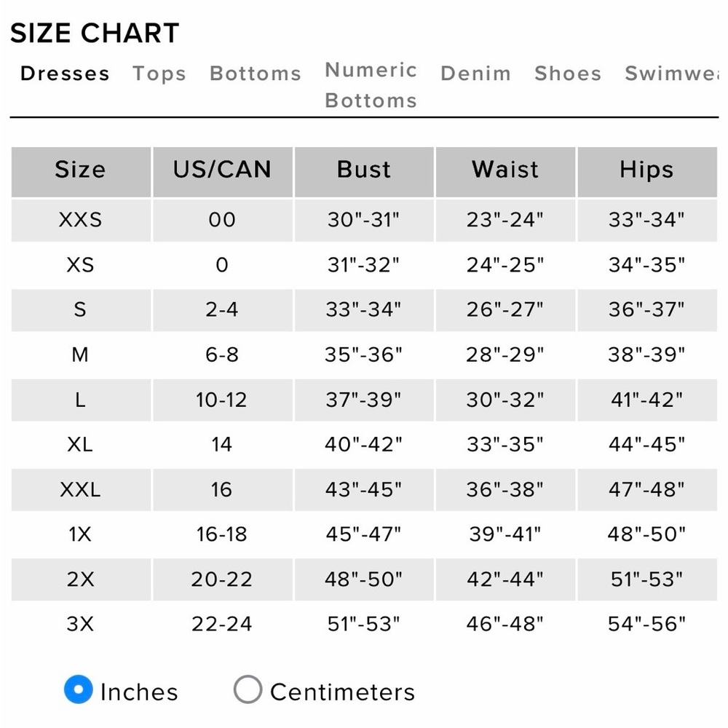This screenshot has width=728, height=728.
Task: Open the Bottoms size tab
Action: point(256,74)
